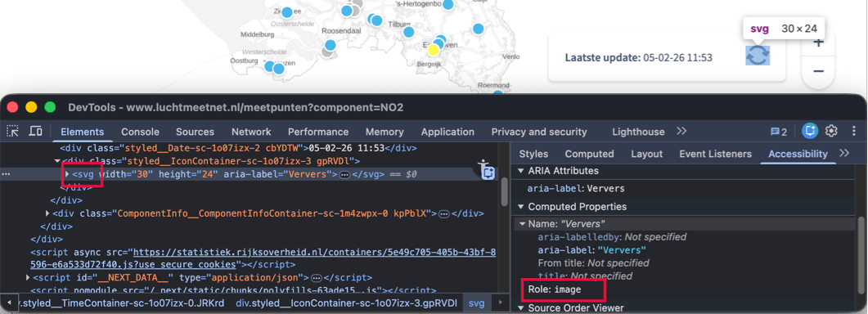This screenshot has height=314, width=868.
Task: Open the Performance tab
Action: pos(318,132)
